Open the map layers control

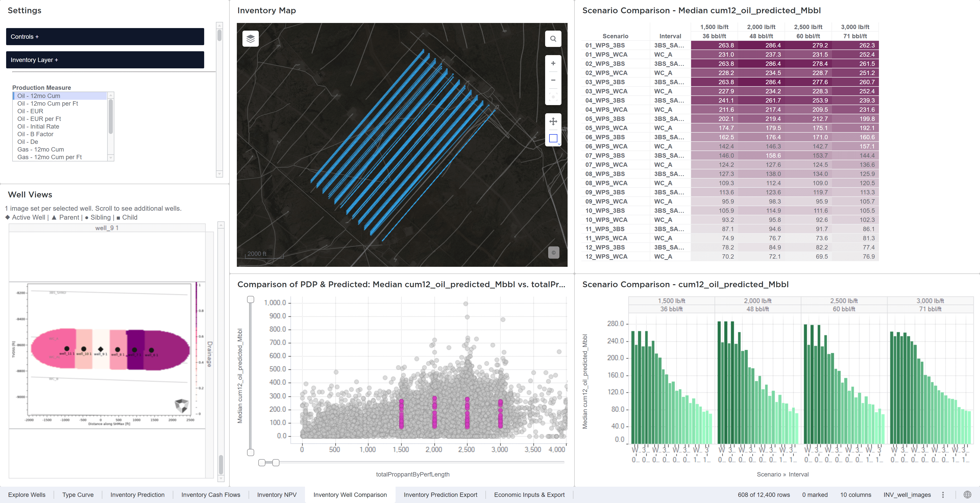250,39
